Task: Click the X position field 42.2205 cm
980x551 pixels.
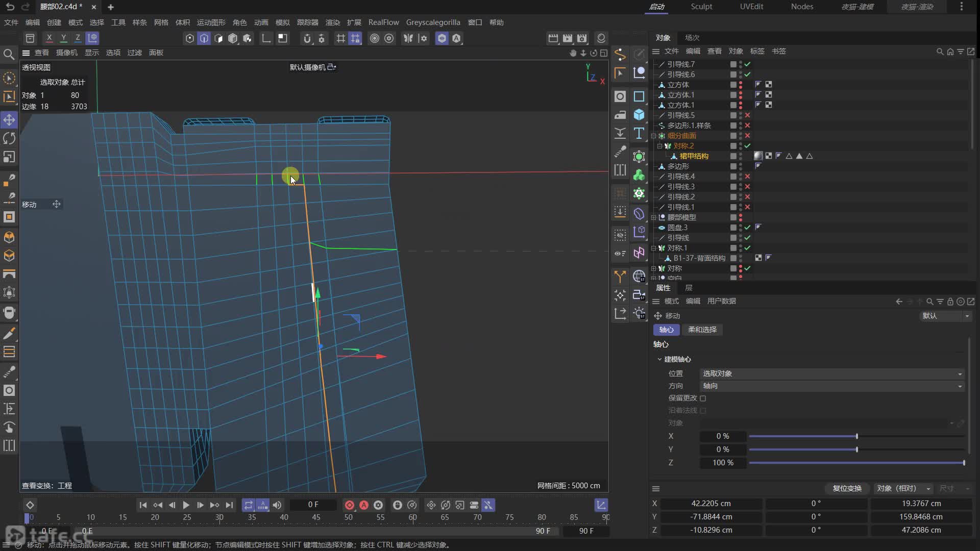Action: (712, 504)
